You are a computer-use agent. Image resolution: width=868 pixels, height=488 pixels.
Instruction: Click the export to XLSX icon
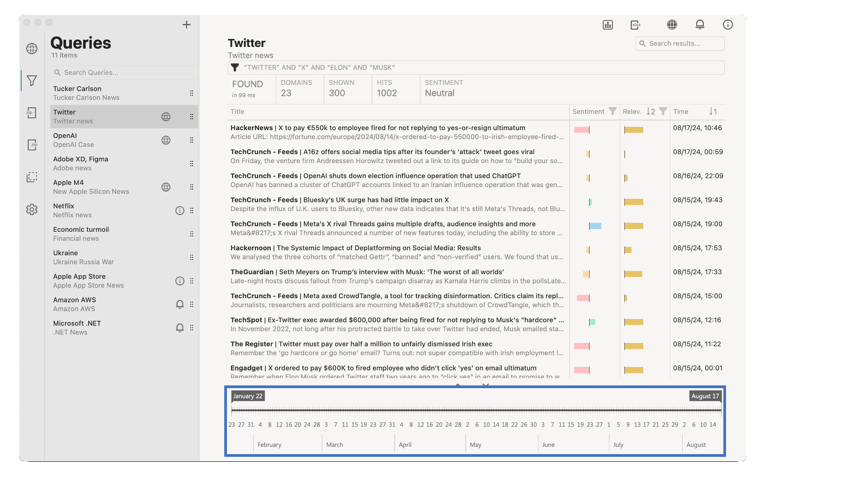point(635,25)
